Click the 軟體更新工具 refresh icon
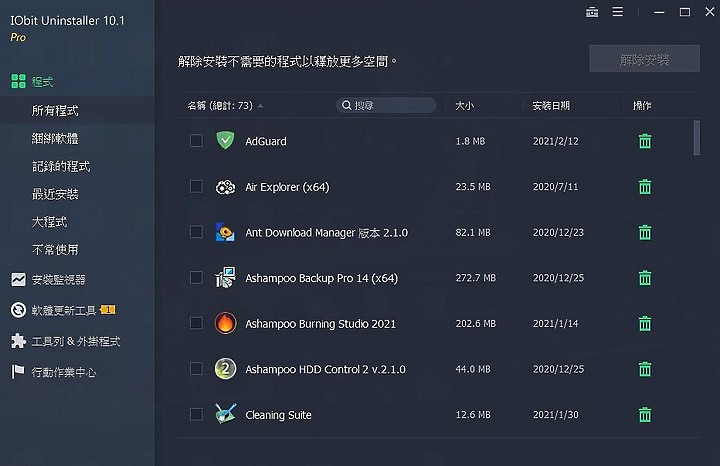The height and width of the screenshot is (466, 720). point(18,310)
